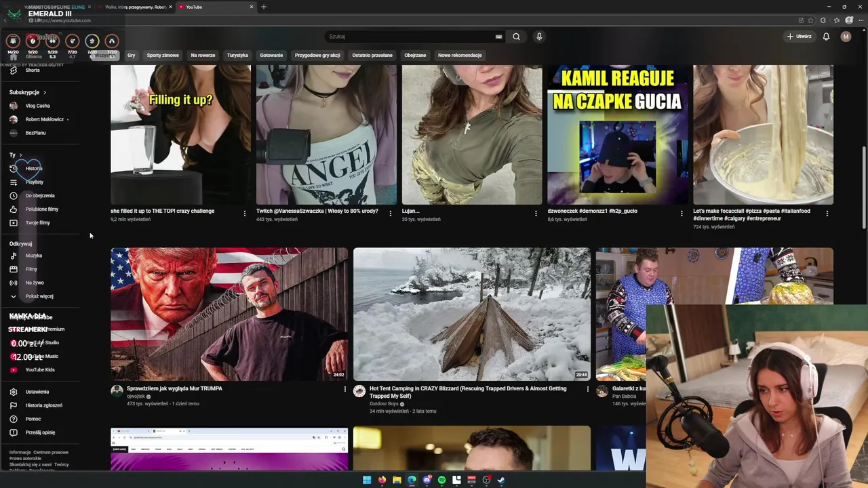The height and width of the screenshot is (488, 868).
Task: Open Prawa autorskie footer link
Action: tap(25, 459)
